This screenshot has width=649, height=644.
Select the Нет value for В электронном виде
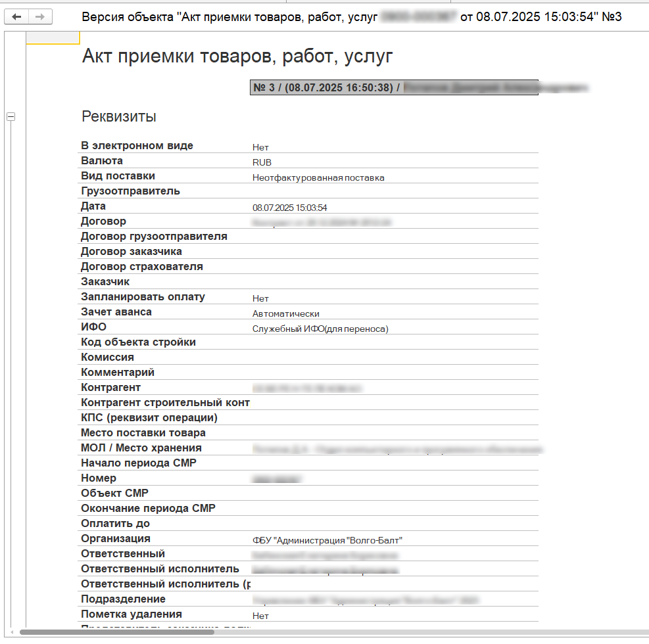point(260,147)
